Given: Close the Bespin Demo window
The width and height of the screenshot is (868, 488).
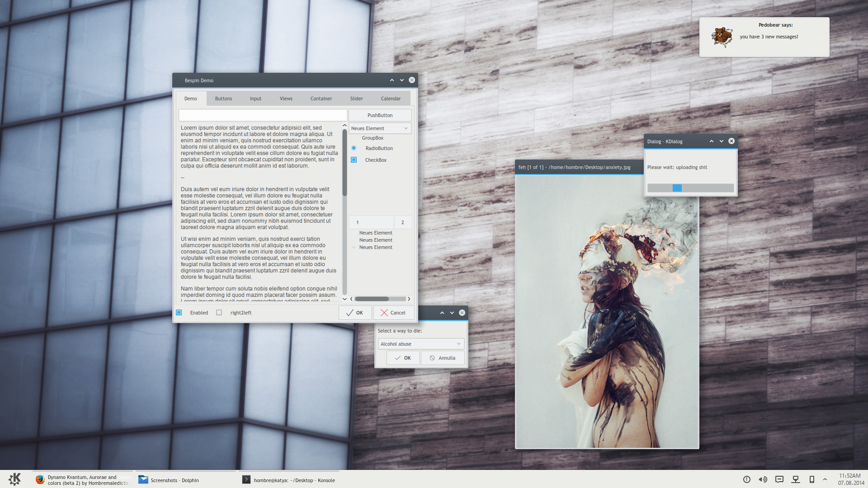Looking at the screenshot, I should pos(412,80).
